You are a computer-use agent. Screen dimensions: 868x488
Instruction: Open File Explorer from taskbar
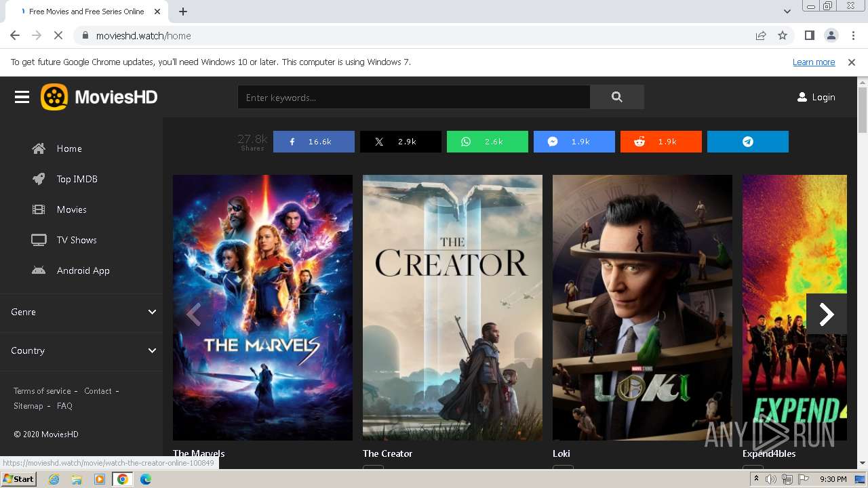[x=77, y=479]
